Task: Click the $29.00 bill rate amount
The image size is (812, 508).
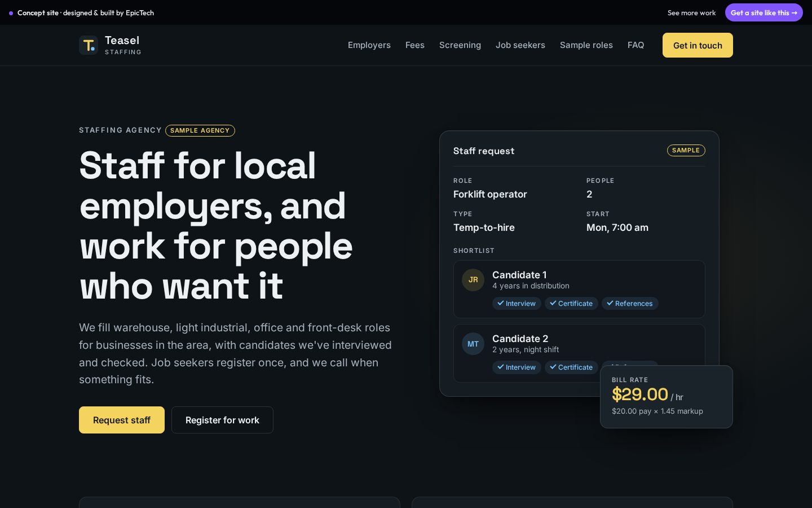Action: tap(640, 395)
